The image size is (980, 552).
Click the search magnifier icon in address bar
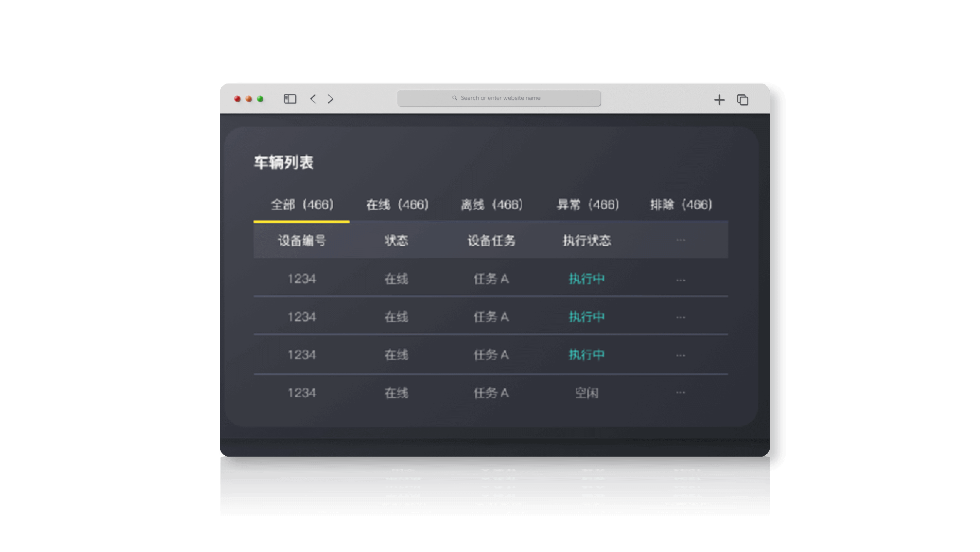tap(454, 98)
